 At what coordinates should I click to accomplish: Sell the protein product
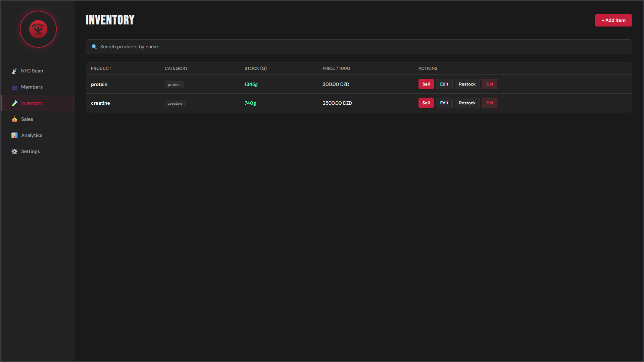coord(426,84)
